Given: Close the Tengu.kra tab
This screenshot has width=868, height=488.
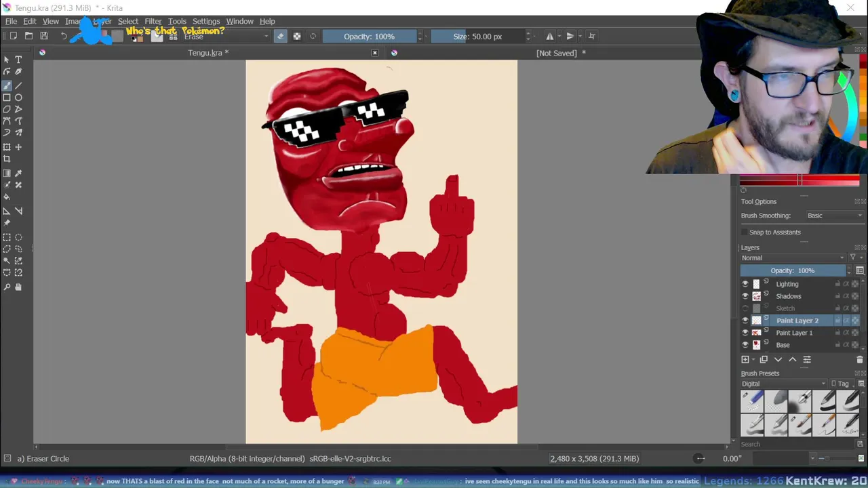Looking at the screenshot, I should tap(375, 53).
